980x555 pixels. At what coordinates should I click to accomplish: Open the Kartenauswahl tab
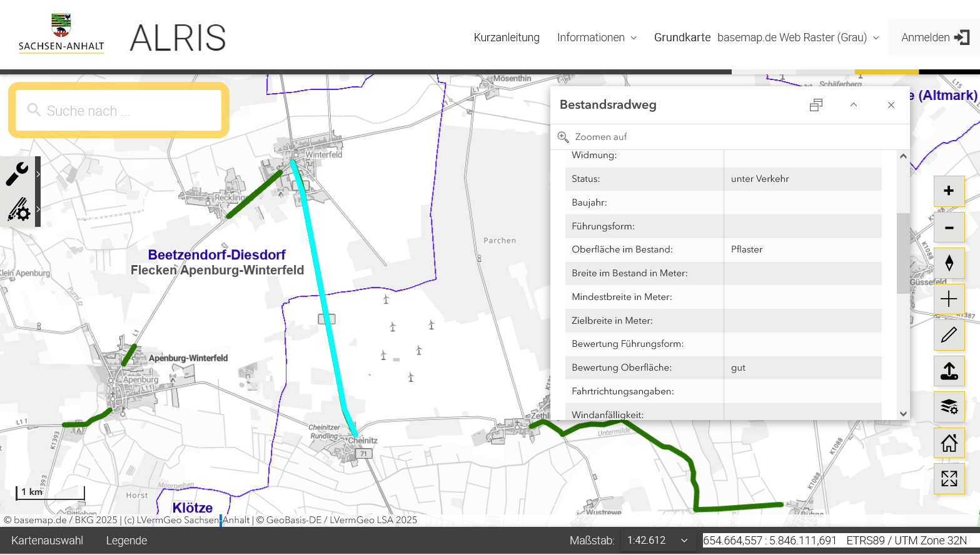click(x=47, y=541)
